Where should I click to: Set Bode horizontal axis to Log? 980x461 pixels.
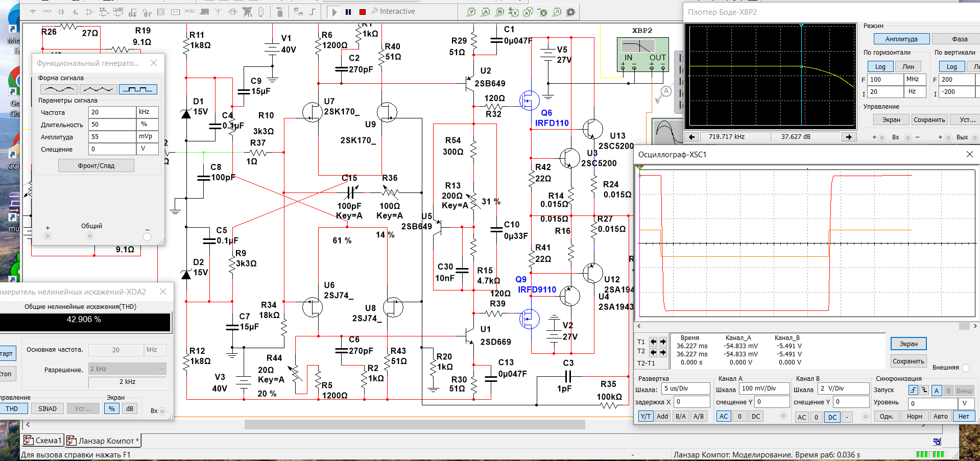point(880,66)
